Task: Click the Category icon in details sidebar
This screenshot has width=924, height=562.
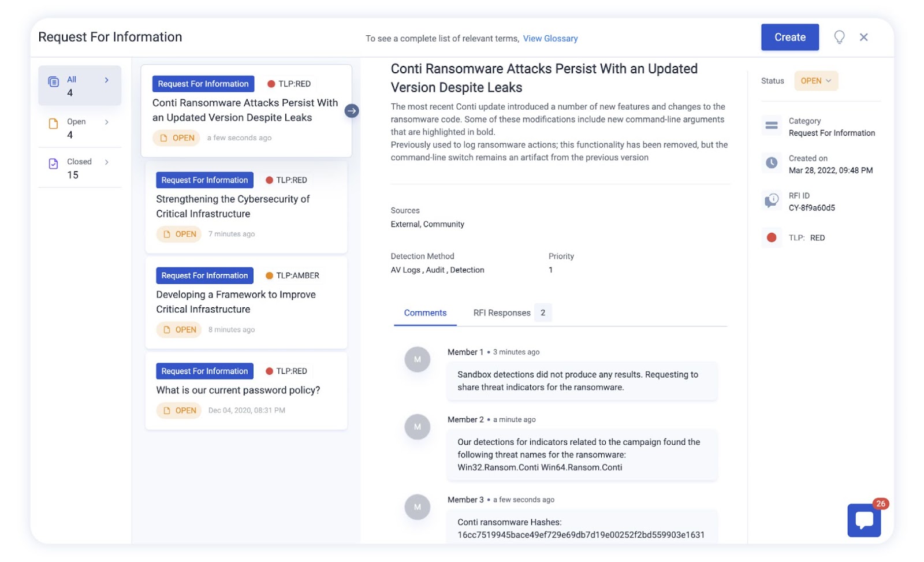Action: [772, 125]
